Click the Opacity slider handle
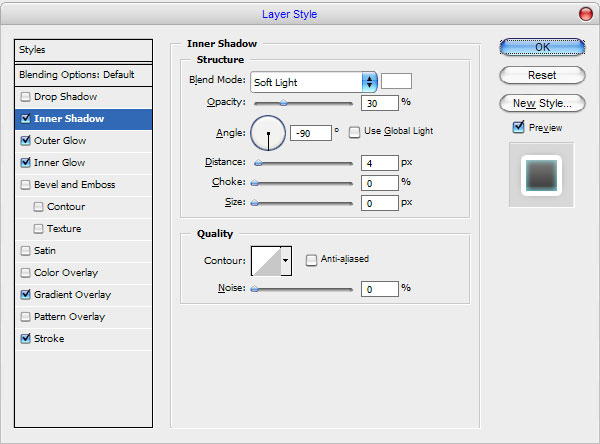The width and height of the screenshot is (600, 444). coord(283,103)
